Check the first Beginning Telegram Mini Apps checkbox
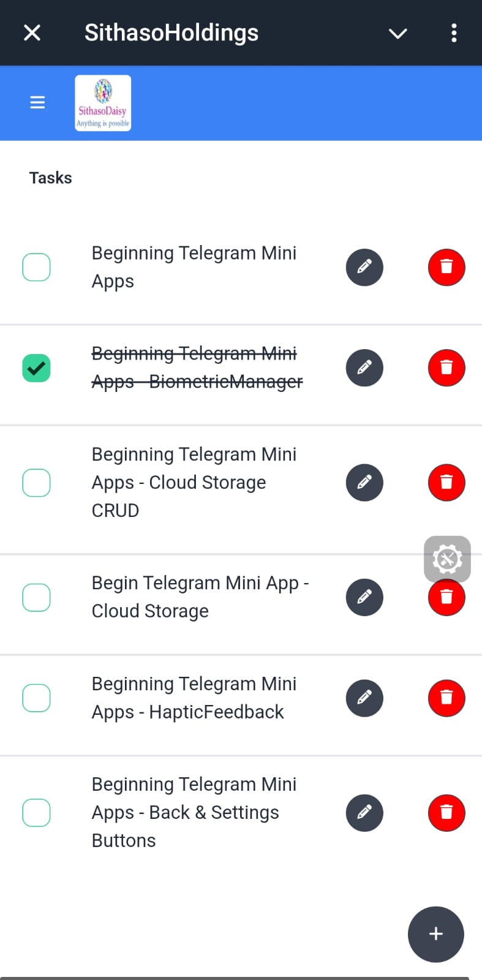Viewport: 482px width, 980px height. pos(36,267)
